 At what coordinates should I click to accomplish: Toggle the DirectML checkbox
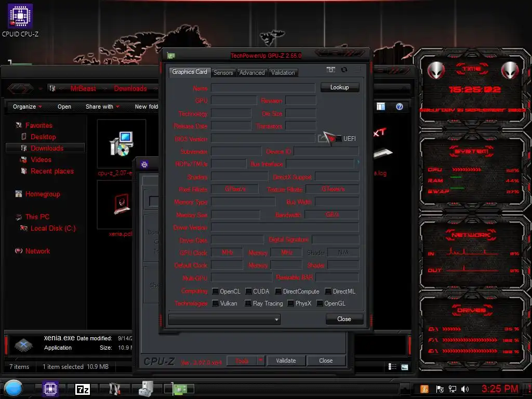pos(328,291)
